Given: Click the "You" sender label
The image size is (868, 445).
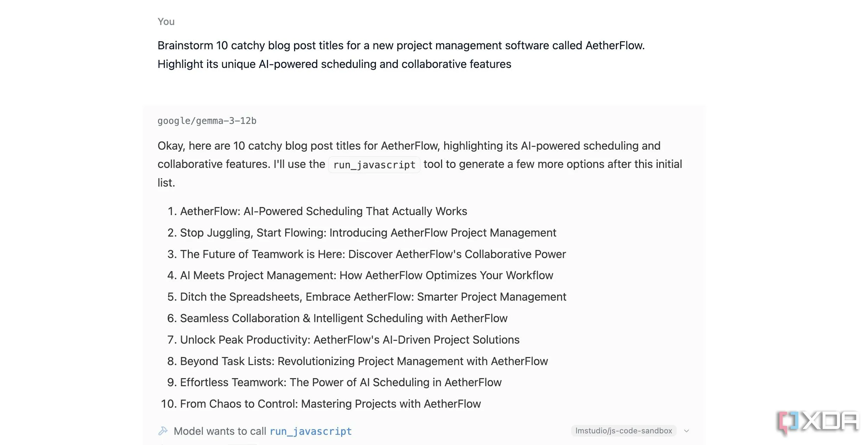Looking at the screenshot, I should click(166, 21).
